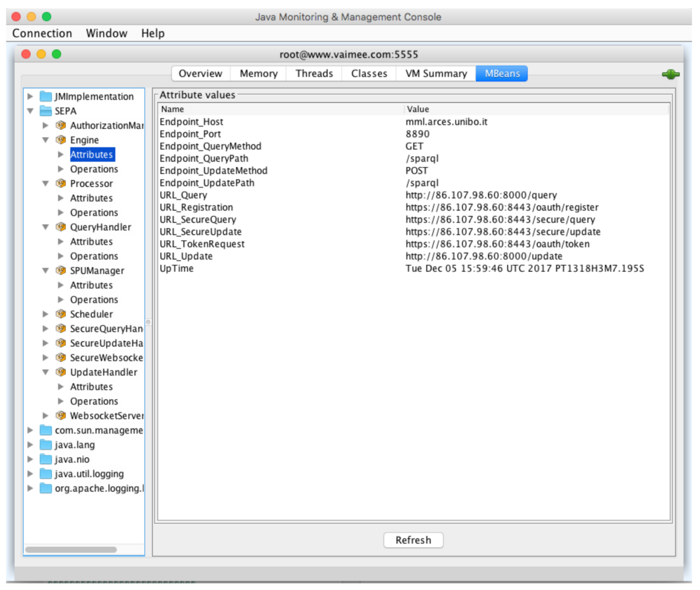Collapse the Processor node arrow
This screenshot has height=590, width=700.
[x=46, y=183]
